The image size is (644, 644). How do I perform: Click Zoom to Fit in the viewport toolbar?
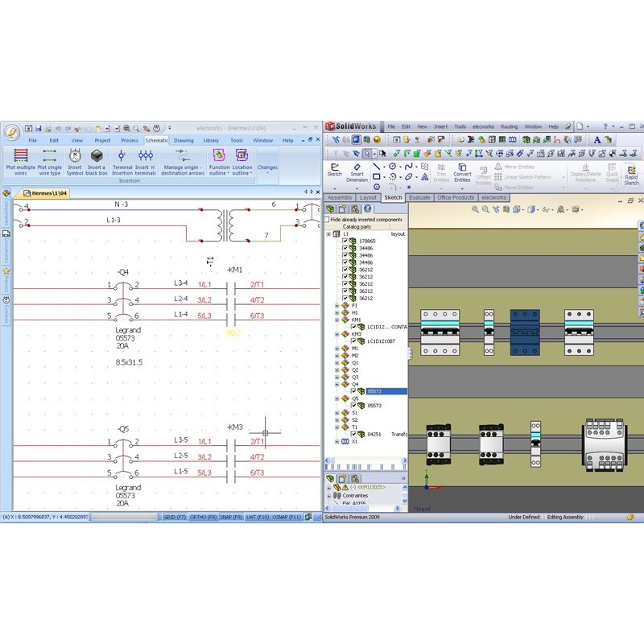coord(475,209)
